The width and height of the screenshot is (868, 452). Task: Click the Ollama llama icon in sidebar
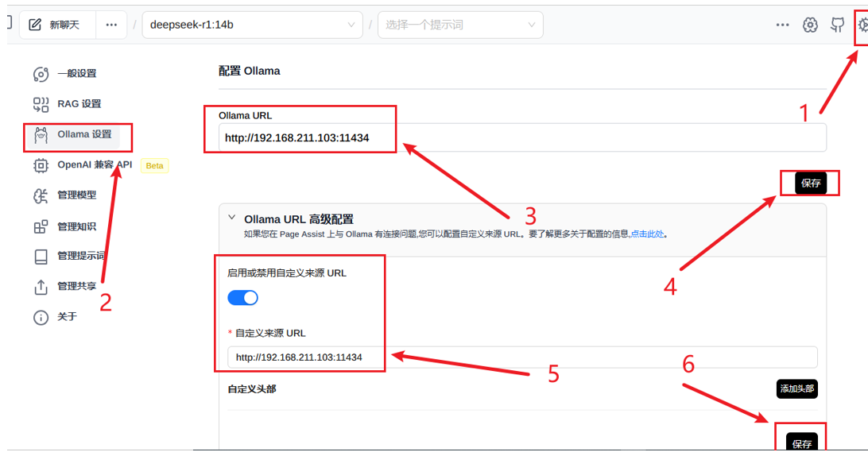[41, 135]
